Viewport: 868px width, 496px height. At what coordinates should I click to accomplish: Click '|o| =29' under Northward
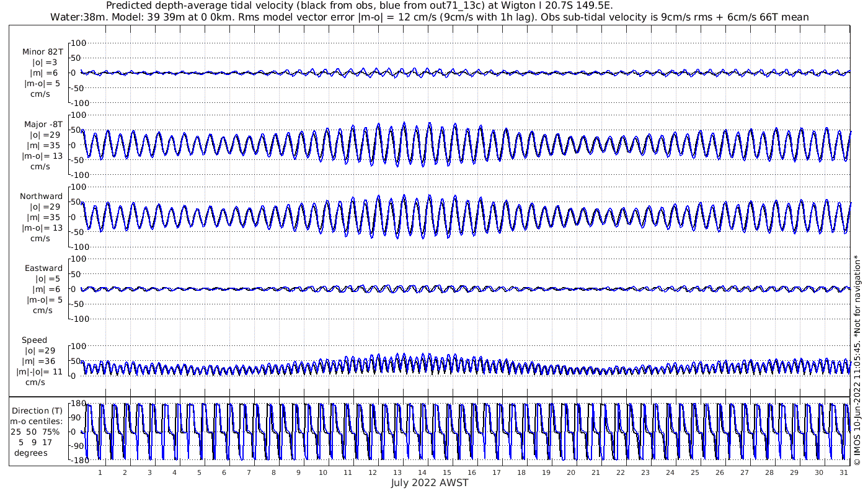[44, 206]
